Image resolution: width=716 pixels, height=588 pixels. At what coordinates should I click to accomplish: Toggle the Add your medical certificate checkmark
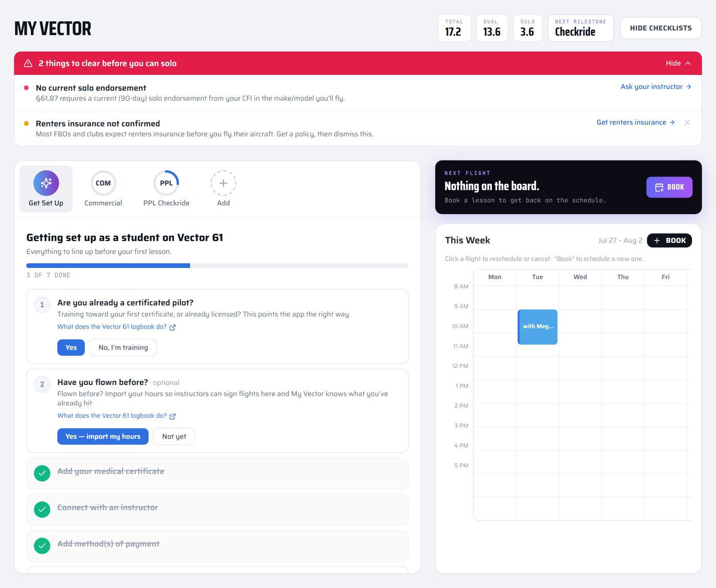point(42,473)
